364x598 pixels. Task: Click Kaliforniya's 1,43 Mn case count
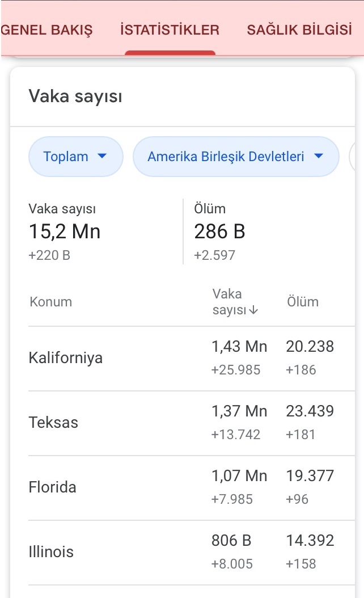(x=239, y=347)
